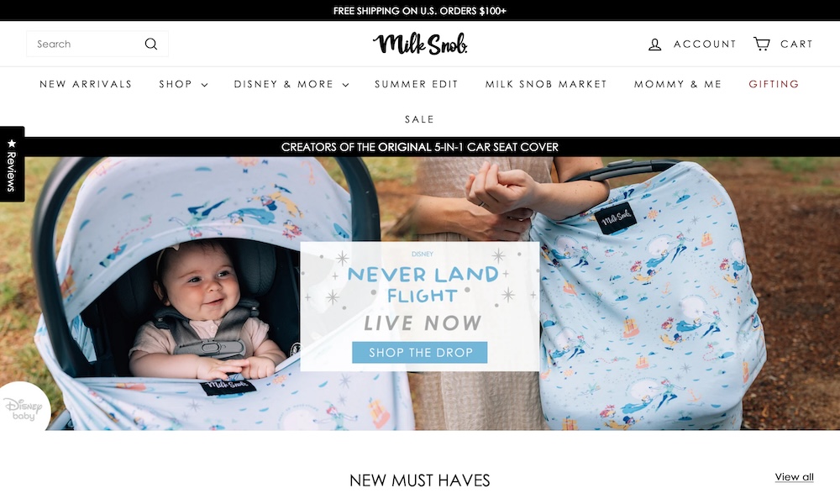Open the Reviews side tab
The height and width of the screenshot is (504, 840).
(x=12, y=164)
